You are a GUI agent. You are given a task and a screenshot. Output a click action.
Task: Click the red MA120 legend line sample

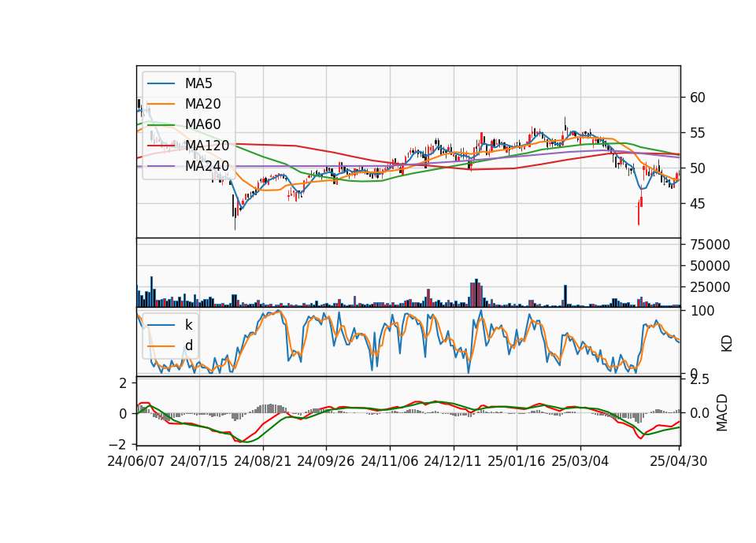pos(161,145)
